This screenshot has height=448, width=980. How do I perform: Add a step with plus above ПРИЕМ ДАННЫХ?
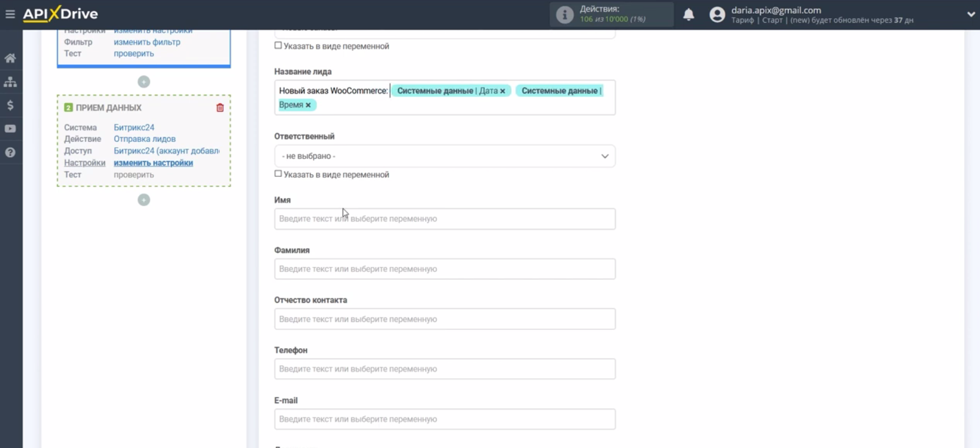[x=144, y=82]
